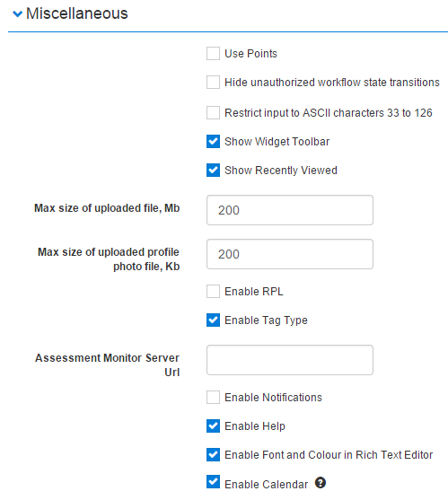
Task: Click the Miscellaneous section heading
Action: [77, 13]
